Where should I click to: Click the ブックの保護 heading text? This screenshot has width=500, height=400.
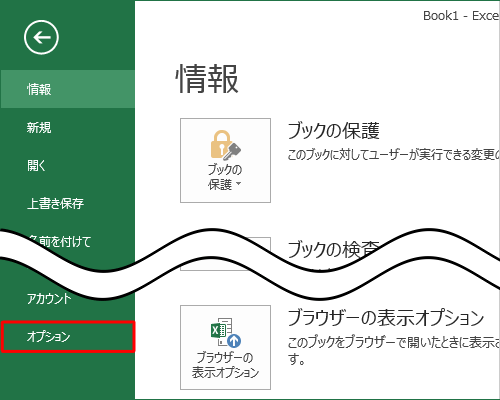[333, 131]
